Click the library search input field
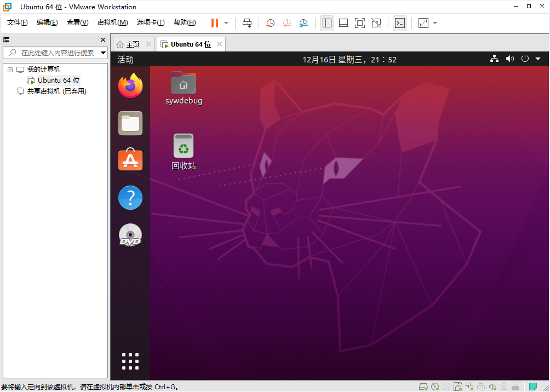550x392 pixels. [x=55, y=53]
